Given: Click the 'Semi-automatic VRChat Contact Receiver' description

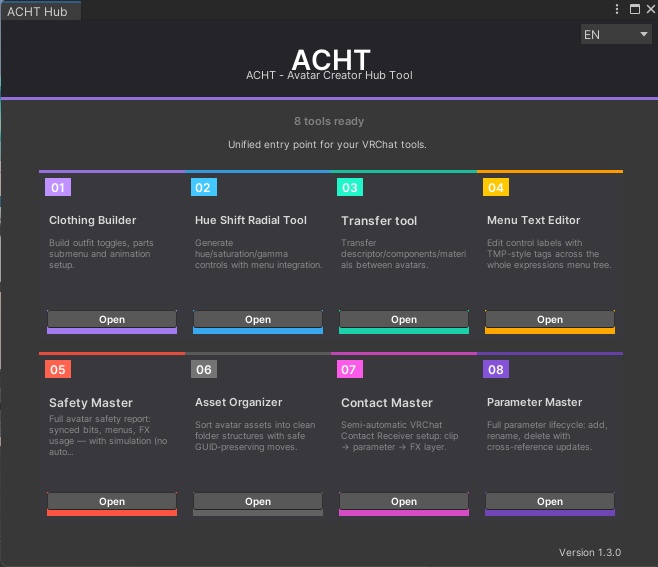Looking at the screenshot, I should tap(400, 436).
